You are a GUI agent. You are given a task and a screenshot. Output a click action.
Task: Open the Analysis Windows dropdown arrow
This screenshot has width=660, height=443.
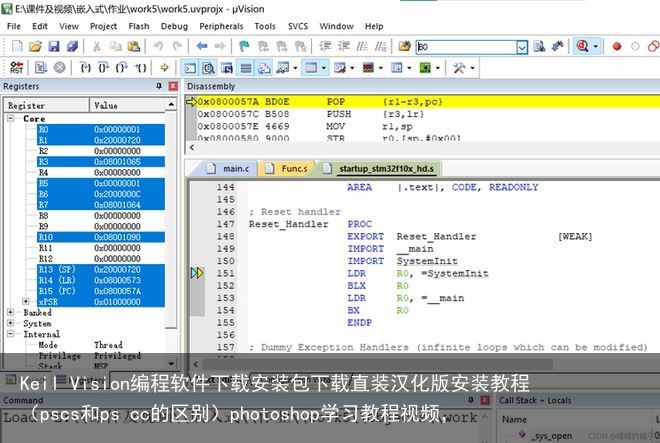click(381, 68)
